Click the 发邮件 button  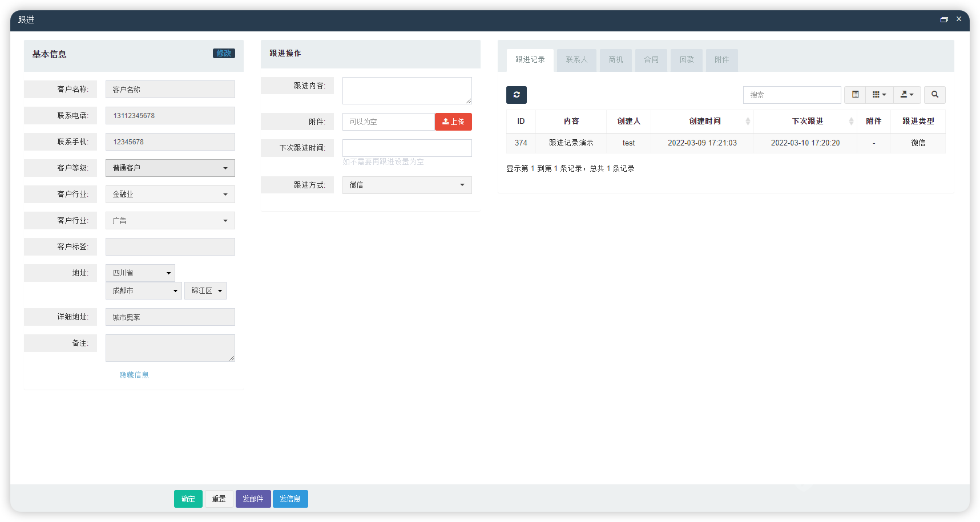point(253,499)
